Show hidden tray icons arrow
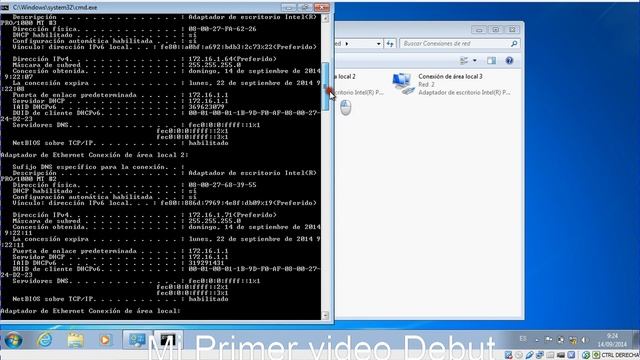The height and width of the screenshot is (360, 640). 538,340
